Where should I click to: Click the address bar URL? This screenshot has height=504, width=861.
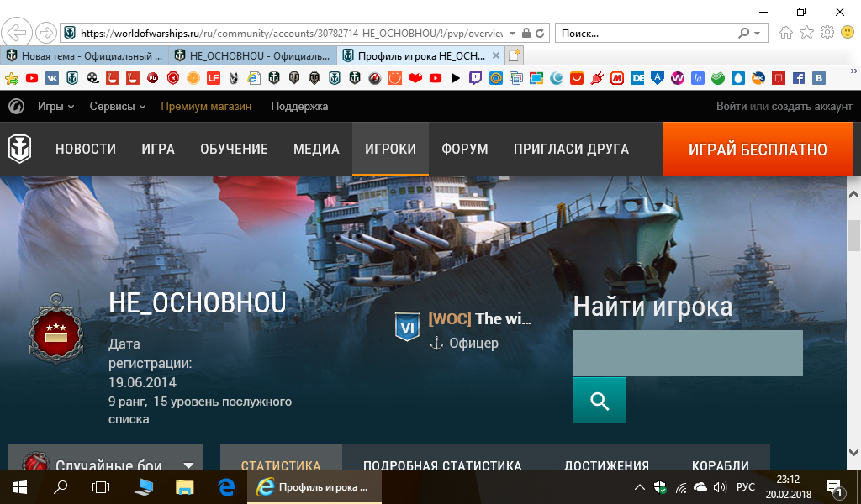[x=291, y=33]
